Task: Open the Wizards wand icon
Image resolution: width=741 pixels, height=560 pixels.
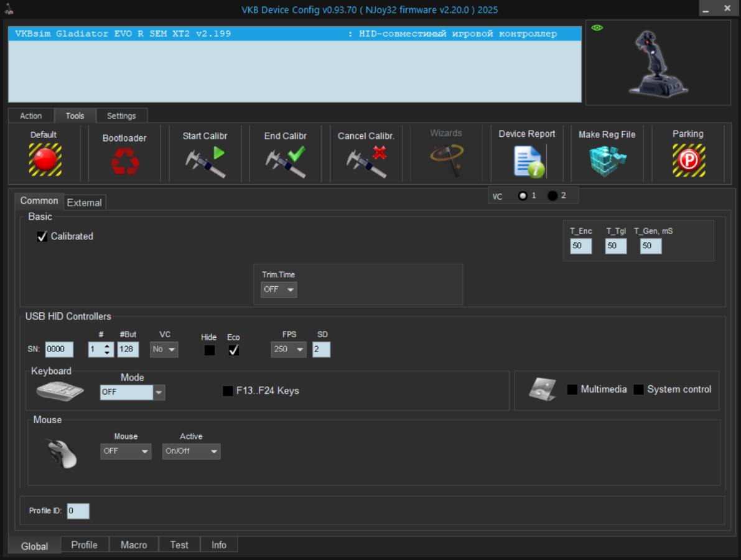Action: pos(447,160)
